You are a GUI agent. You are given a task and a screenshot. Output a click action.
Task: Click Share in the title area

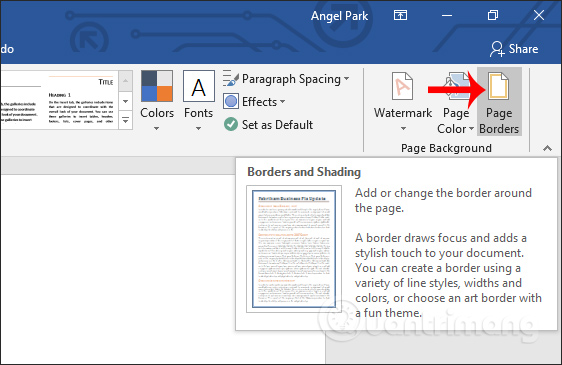tap(514, 49)
